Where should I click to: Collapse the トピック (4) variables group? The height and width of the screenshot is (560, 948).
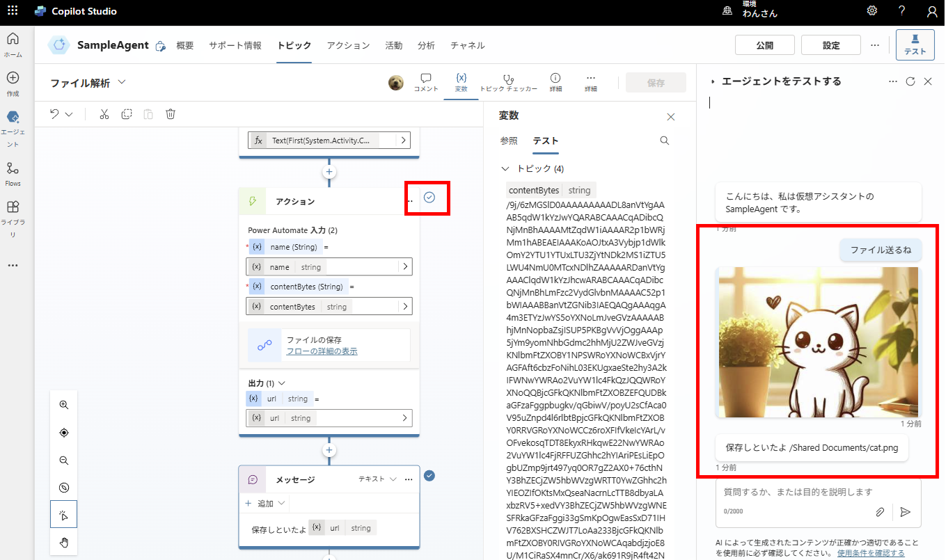pyautogui.click(x=505, y=168)
